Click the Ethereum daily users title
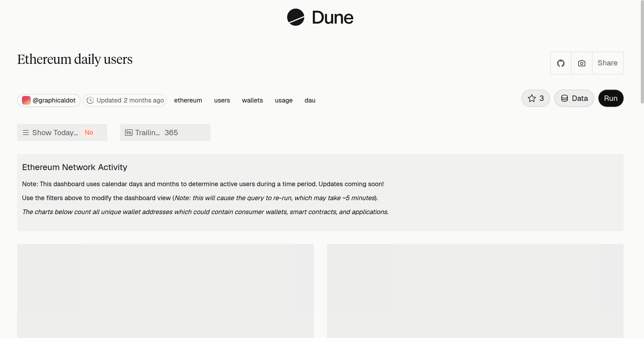This screenshot has width=644, height=338. [75, 59]
